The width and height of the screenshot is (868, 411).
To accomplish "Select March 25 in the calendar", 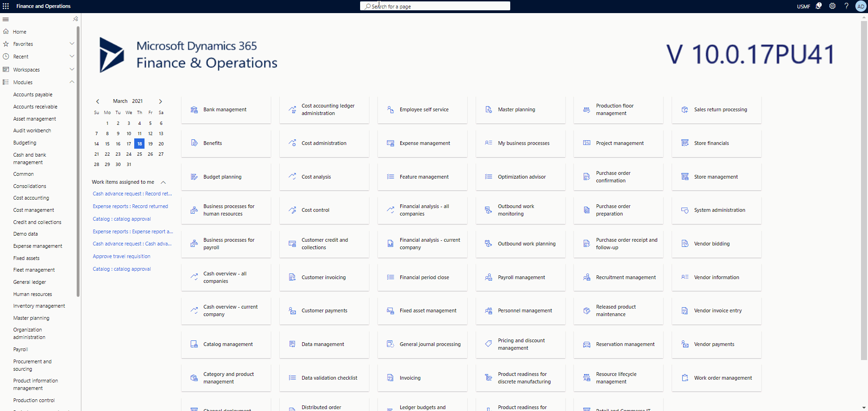I will 139,154.
